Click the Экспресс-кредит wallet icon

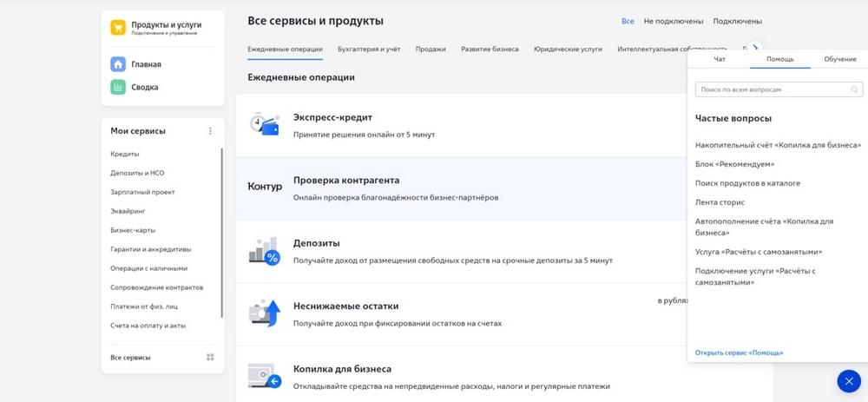tap(265, 124)
